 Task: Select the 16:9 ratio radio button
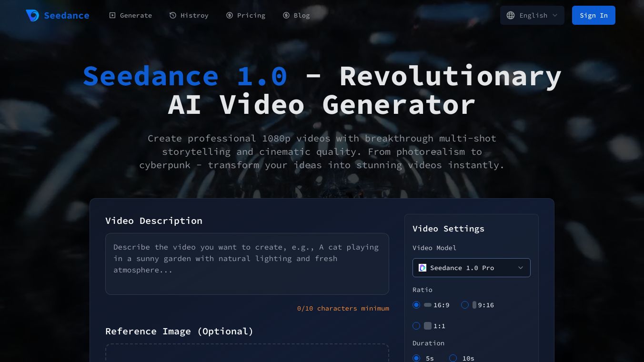[416, 305]
